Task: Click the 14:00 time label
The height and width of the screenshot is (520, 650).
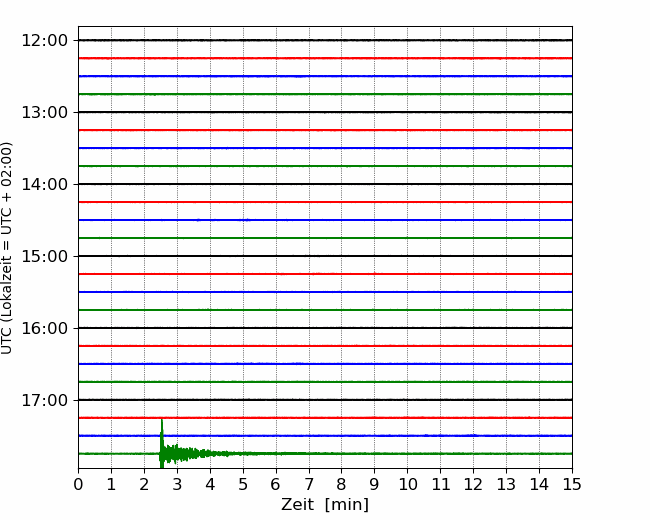Action: tap(44, 184)
